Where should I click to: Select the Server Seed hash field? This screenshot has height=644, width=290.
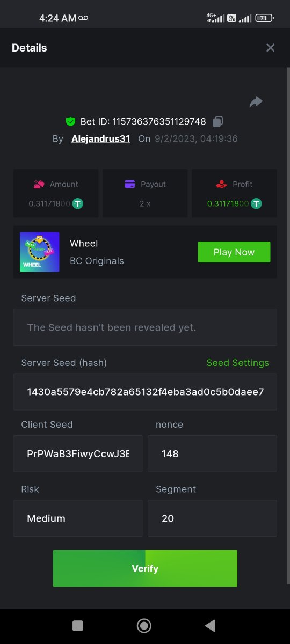coord(145,392)
